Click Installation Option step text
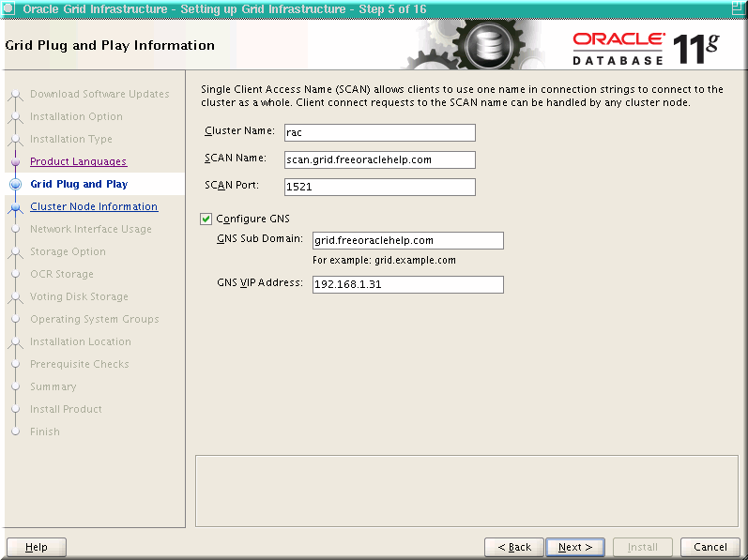 76,116
